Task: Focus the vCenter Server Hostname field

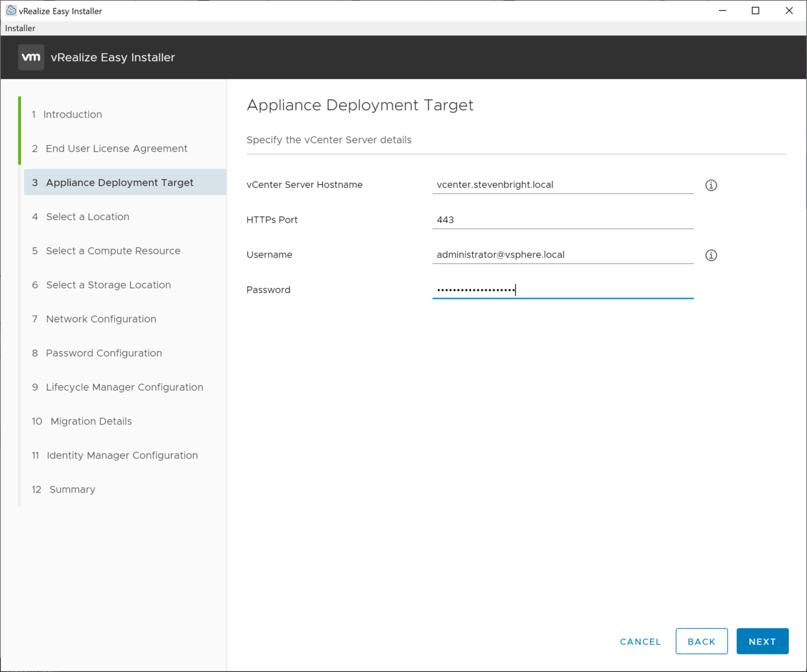Action: [562, 185]
